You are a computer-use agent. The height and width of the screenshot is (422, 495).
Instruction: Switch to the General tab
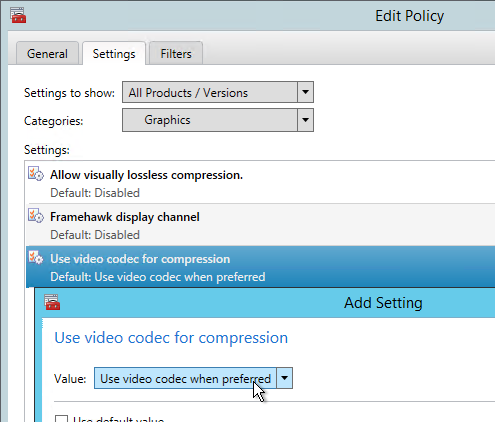[x=47, y=53]
